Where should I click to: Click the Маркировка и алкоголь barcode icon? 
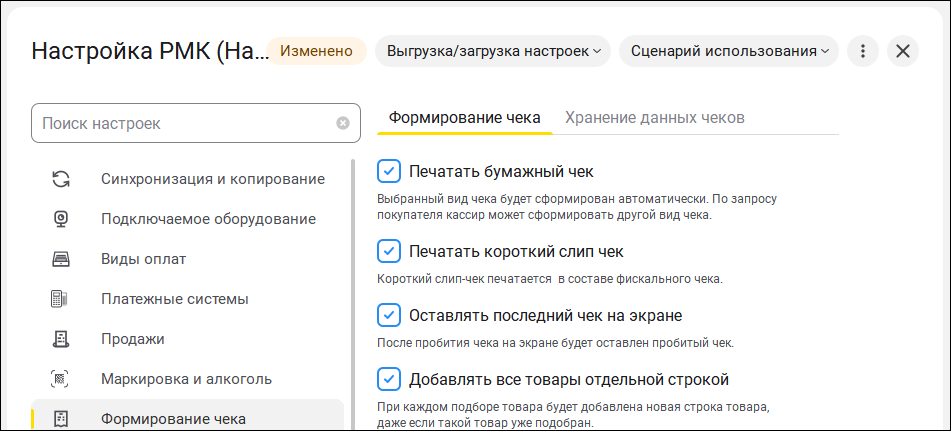tap(60, 379)
